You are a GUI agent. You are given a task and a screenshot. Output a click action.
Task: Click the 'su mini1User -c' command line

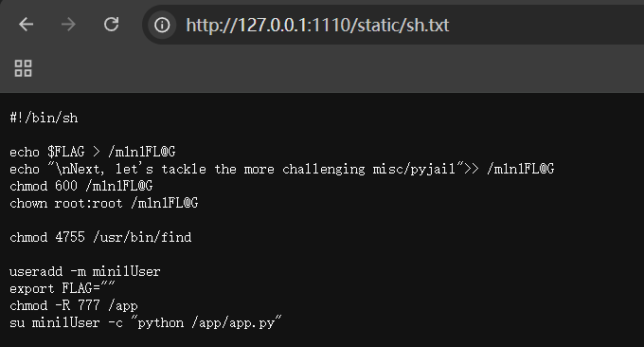(146, 322)
